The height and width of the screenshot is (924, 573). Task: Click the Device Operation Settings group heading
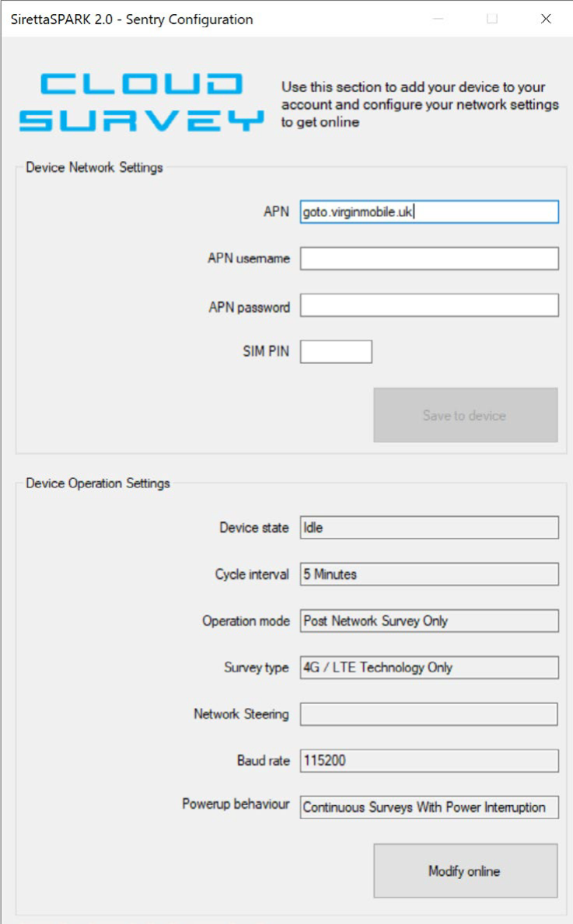tap(98, 483)
